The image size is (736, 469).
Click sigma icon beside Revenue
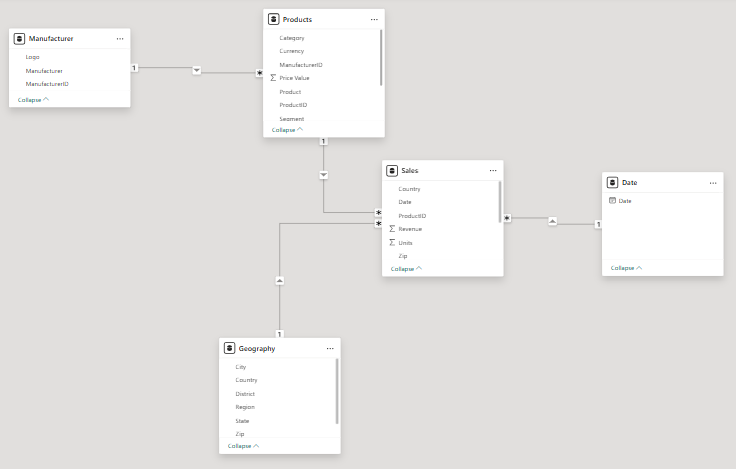(392, 229)
